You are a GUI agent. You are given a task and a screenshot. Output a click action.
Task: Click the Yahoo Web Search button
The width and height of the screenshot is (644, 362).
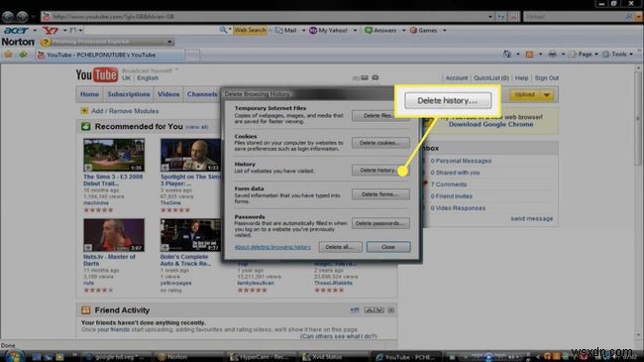(250, 30)
